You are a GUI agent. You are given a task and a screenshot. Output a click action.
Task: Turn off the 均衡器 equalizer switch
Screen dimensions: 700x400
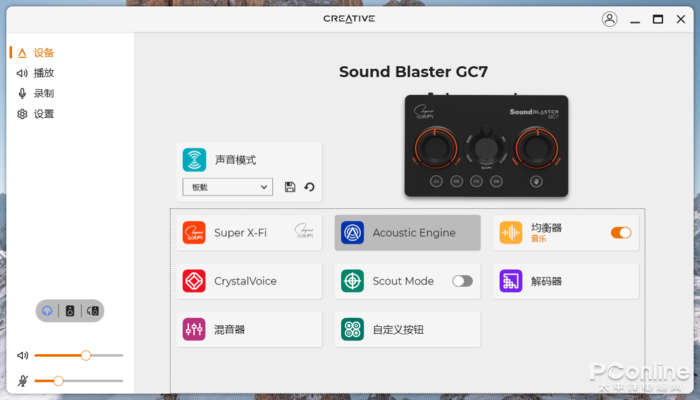point(621,233)
